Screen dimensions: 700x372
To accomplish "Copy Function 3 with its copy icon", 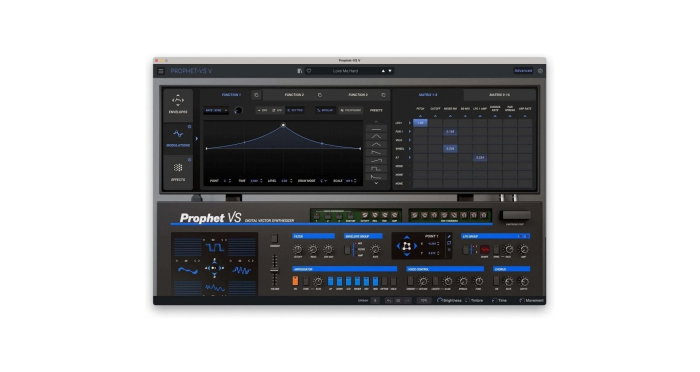I will (x=383, y=95).
